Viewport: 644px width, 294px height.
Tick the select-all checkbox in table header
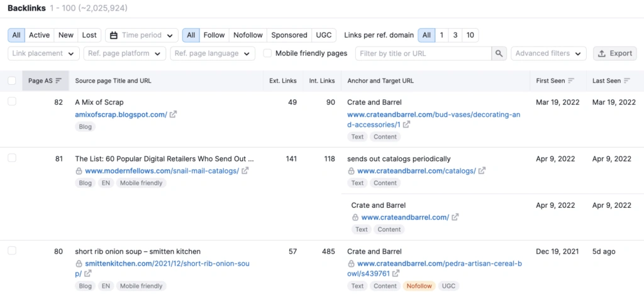click(12, 81)
